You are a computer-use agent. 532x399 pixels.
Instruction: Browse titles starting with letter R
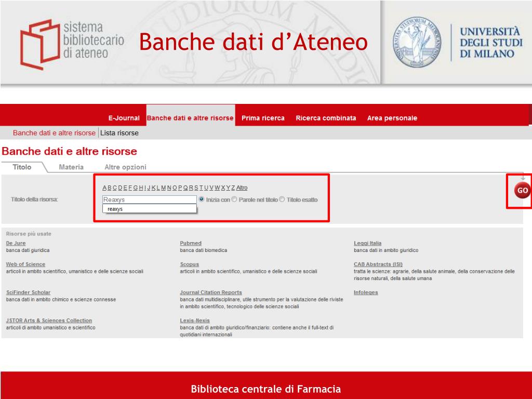pos(191,188)
